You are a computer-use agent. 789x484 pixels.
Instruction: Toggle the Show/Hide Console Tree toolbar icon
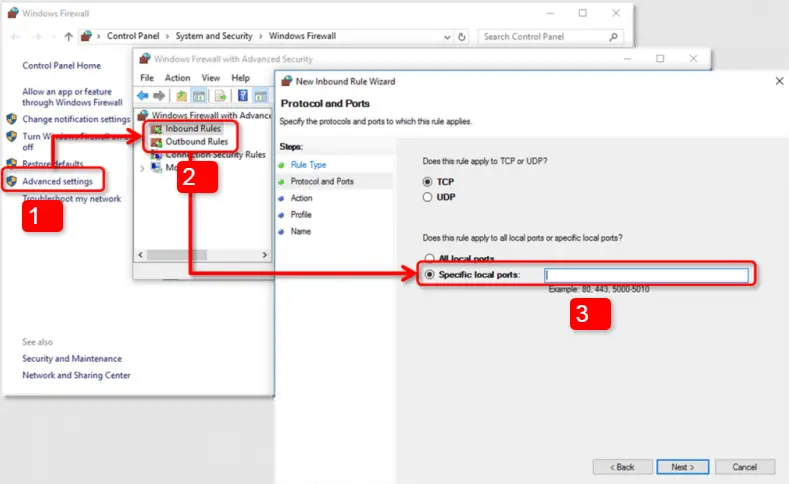[x=199, y=96]
